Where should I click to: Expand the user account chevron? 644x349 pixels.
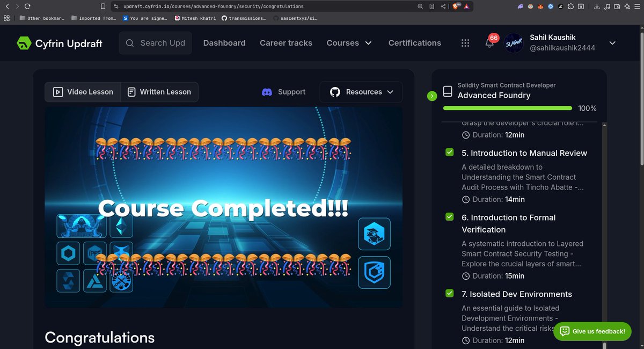(x=612, y=43)
